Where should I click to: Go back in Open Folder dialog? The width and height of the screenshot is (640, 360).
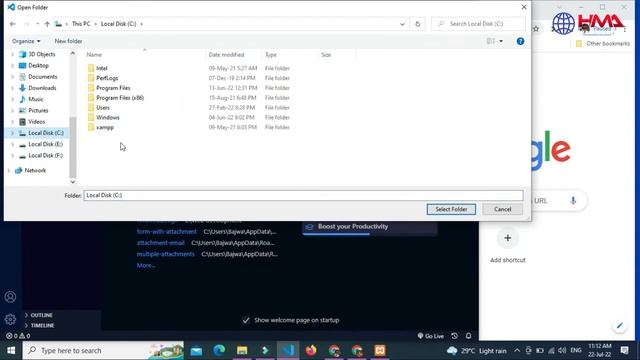(x=13, y=24)
